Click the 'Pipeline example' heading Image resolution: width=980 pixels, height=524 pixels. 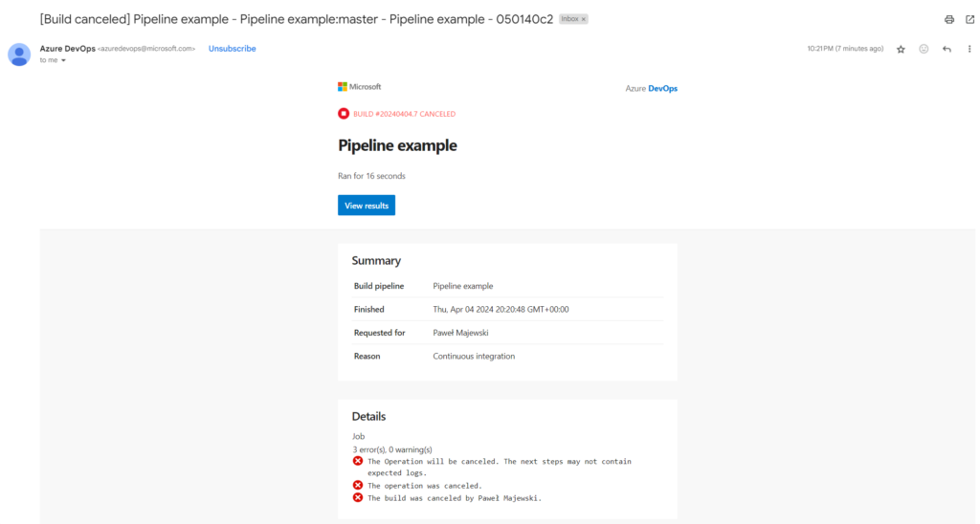coord(397,145)
